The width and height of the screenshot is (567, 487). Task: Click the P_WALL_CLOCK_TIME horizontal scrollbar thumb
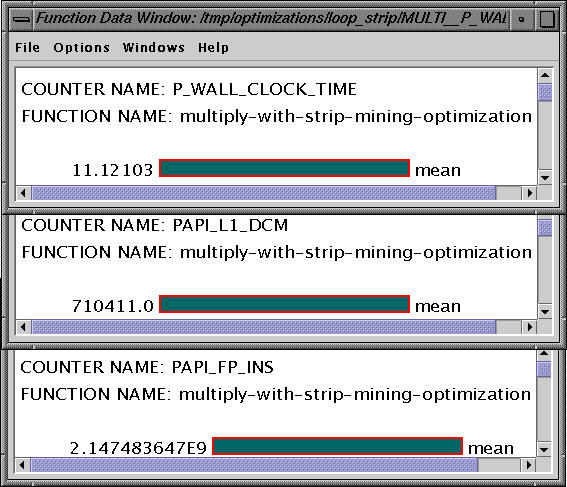pos(264,193)
